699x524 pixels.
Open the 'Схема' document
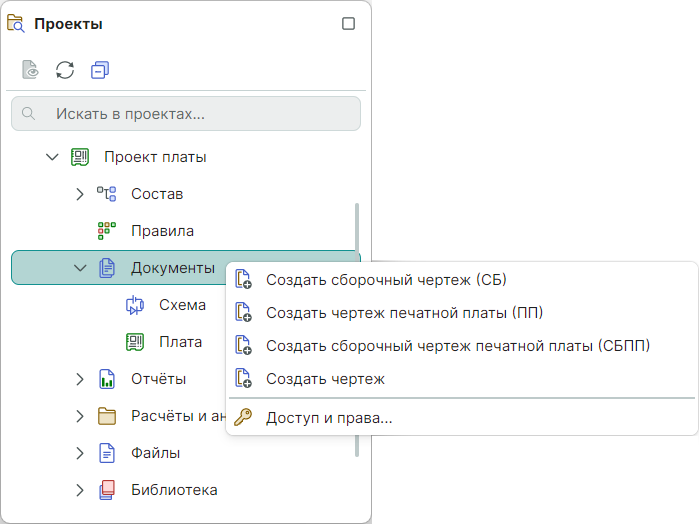point(182,305)
